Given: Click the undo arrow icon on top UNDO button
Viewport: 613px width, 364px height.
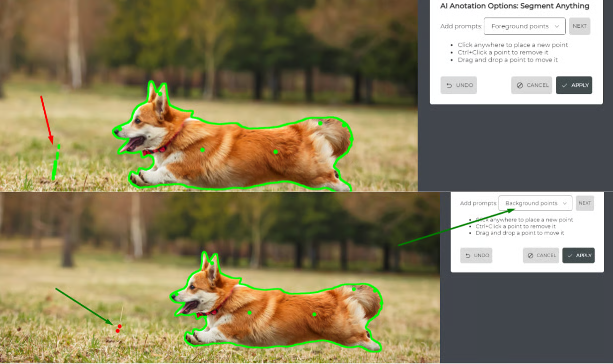Looking at the screenshot, I should (x=450, y=85).
